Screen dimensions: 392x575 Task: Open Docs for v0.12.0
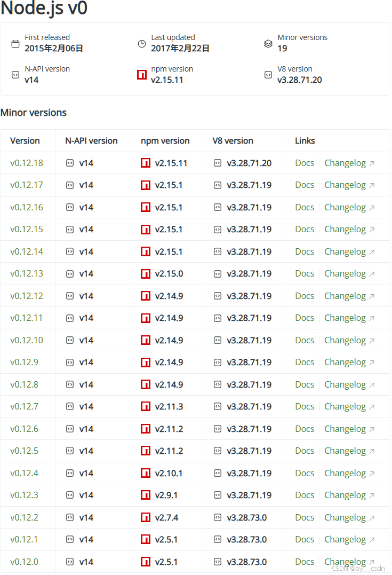(305, 562)
